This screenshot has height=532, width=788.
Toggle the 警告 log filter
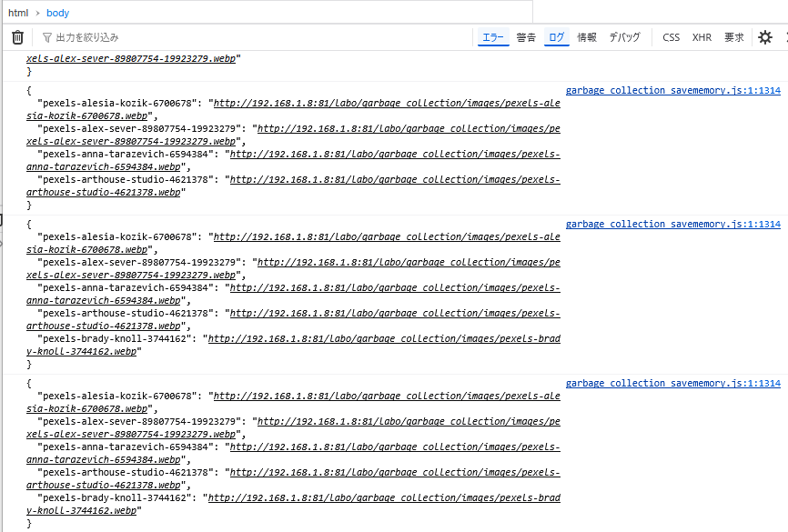tap(526, 37)
